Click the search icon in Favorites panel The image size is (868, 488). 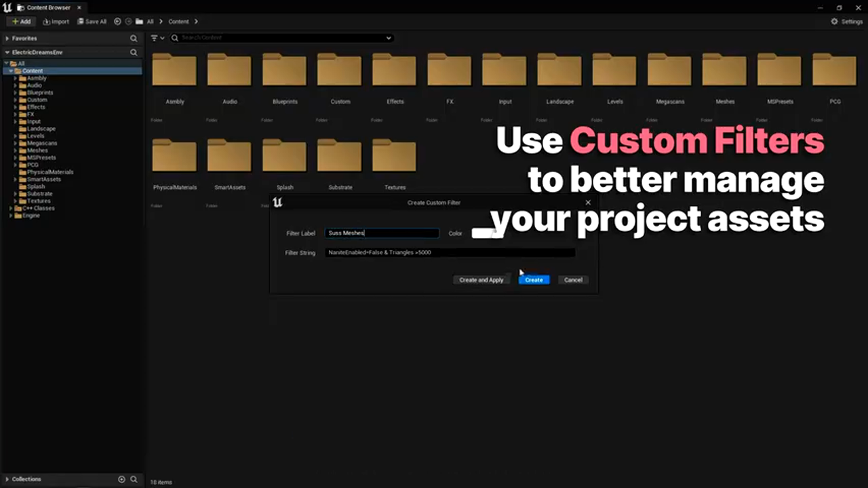tap(134, 39)
